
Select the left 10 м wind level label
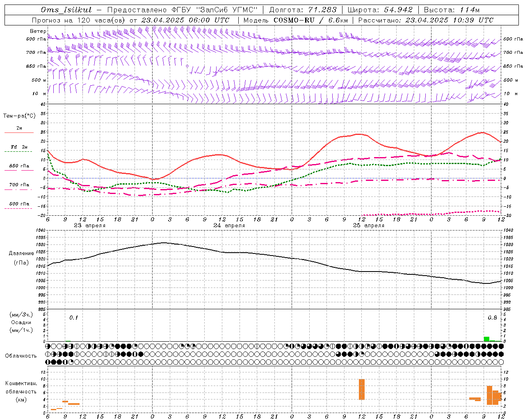pos(39,94)
